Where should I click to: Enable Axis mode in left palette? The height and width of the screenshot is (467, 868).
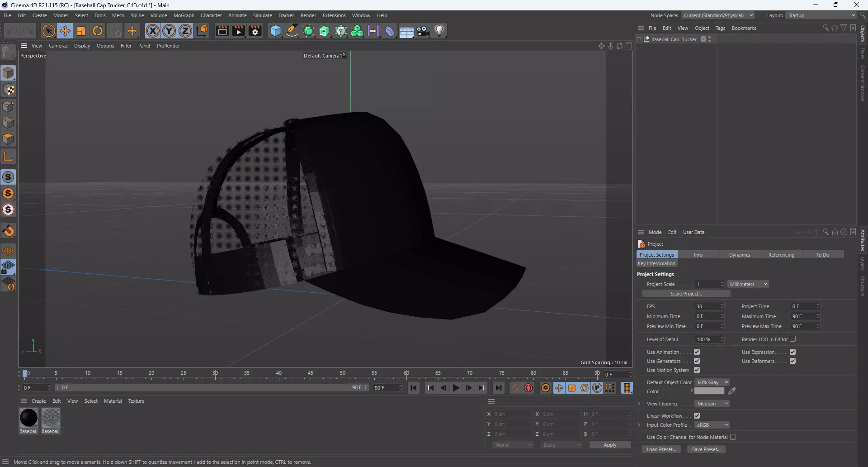click(x=8, y=157)
